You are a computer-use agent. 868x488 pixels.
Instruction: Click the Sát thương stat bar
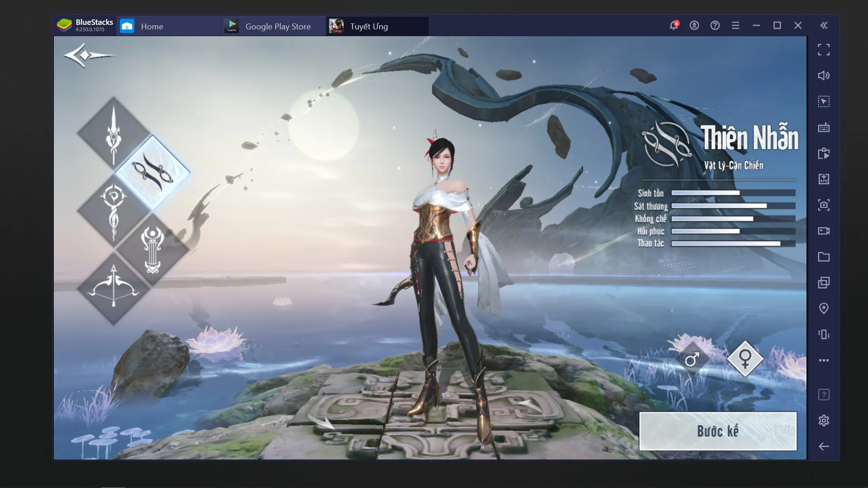coord(733,206)
